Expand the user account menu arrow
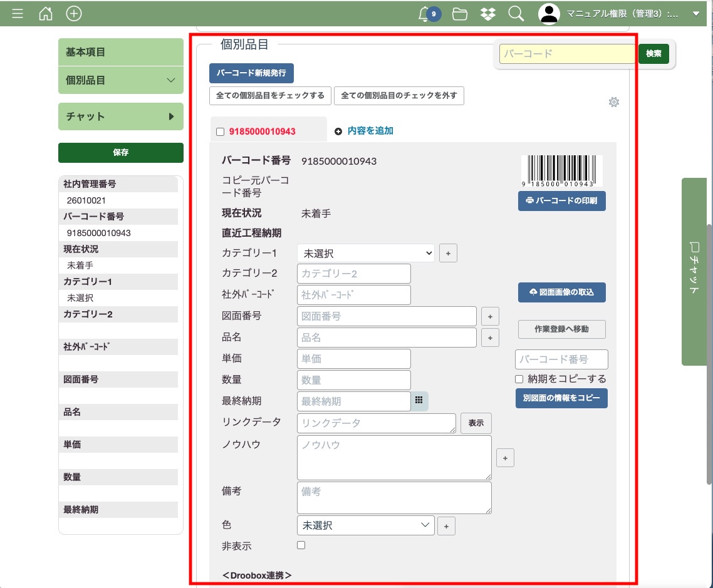The image size is (713, 588). click(695, 13)
